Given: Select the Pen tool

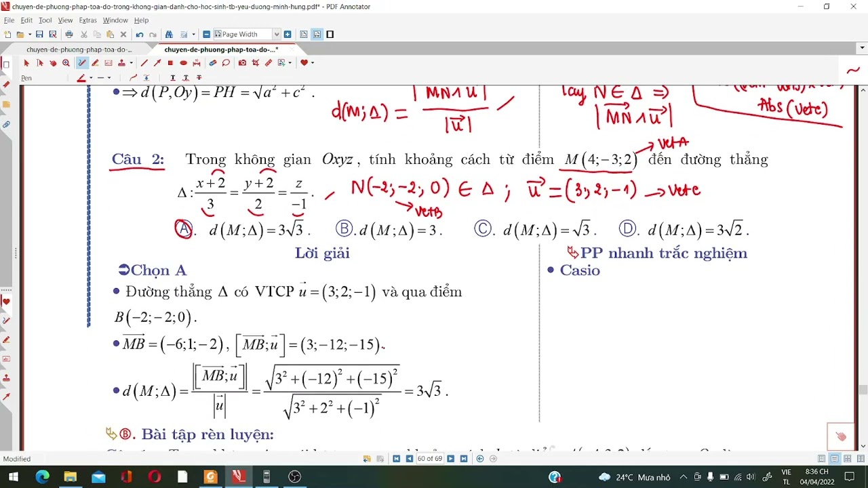Looking at the screenshot, I should pyautogui.click(x=82, y=63).
